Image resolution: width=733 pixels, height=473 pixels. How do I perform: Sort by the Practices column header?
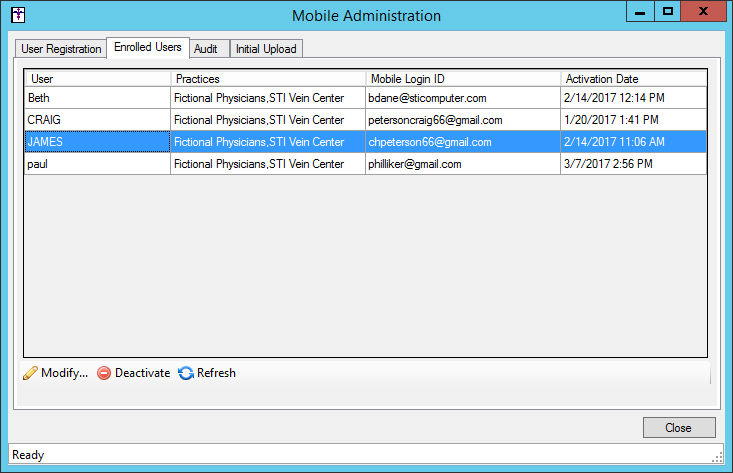(267, 79)
